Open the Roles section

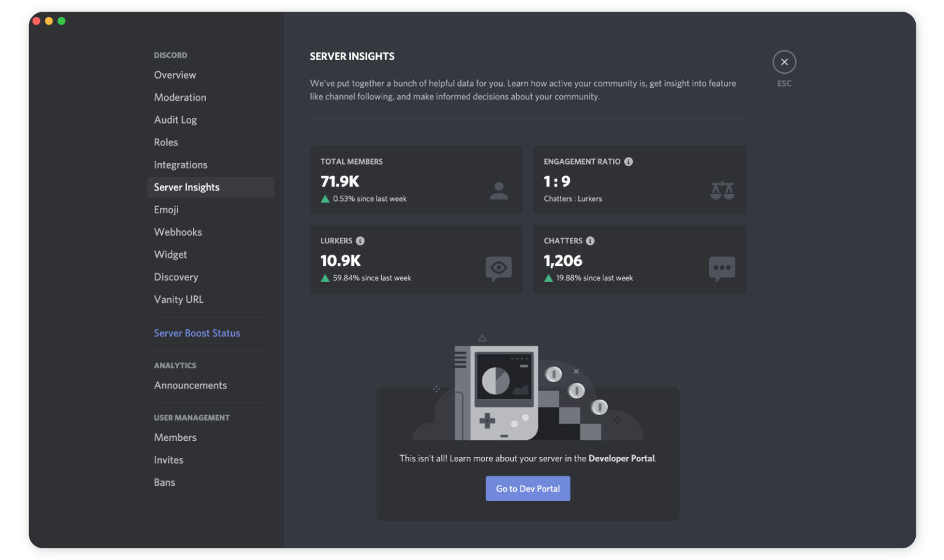[x=166, y=142]
